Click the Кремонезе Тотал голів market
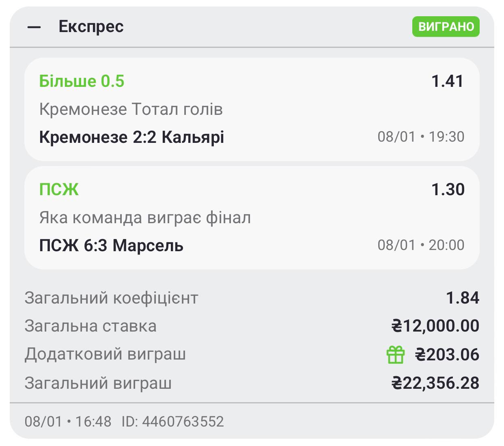Screen dimensions: 504x446 click(x=131, y=109)
